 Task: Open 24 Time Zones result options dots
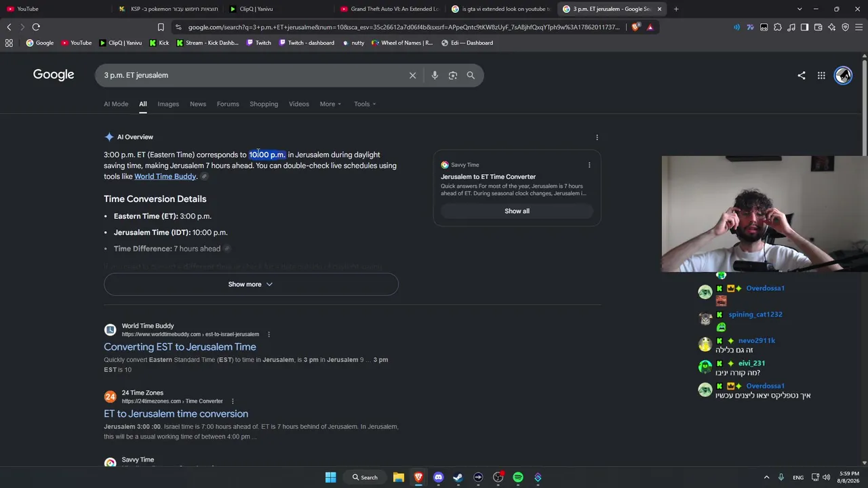233,401
